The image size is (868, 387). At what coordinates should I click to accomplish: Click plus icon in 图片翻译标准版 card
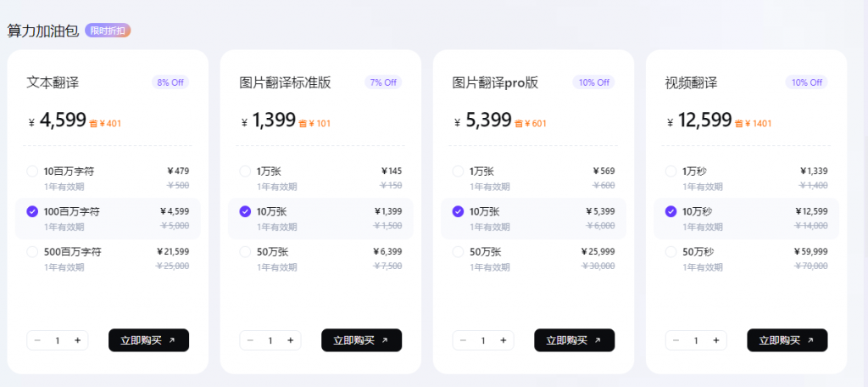coord(290,340)
